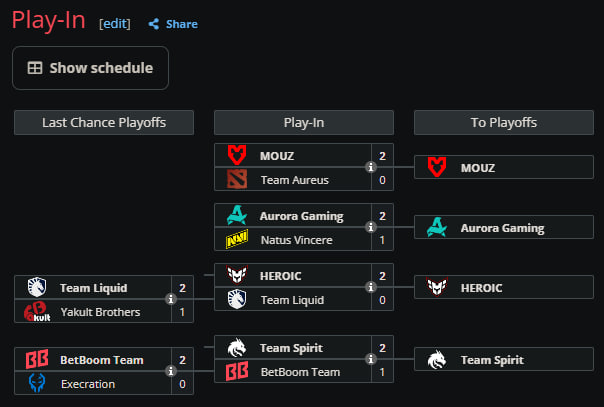Open match info for BetBoom vs Execration
This screenshot has height=407, width=604.
(x=171, y=371)
